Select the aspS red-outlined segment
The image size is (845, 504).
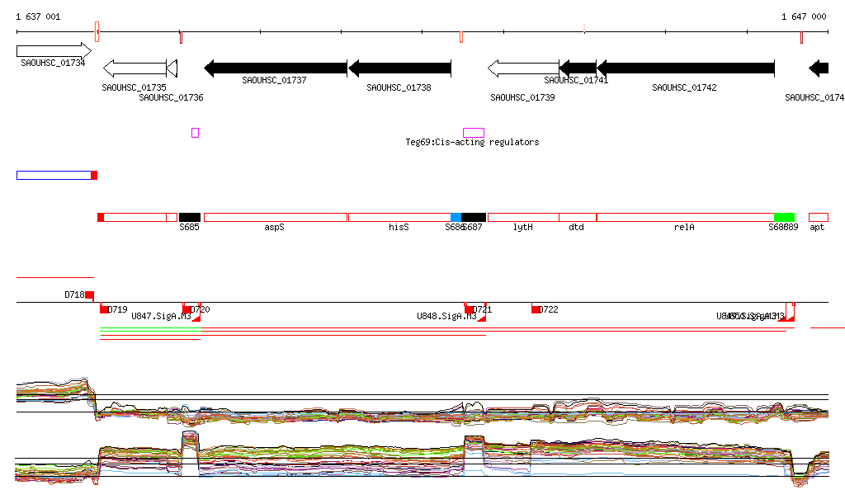(x=276, y=217)
